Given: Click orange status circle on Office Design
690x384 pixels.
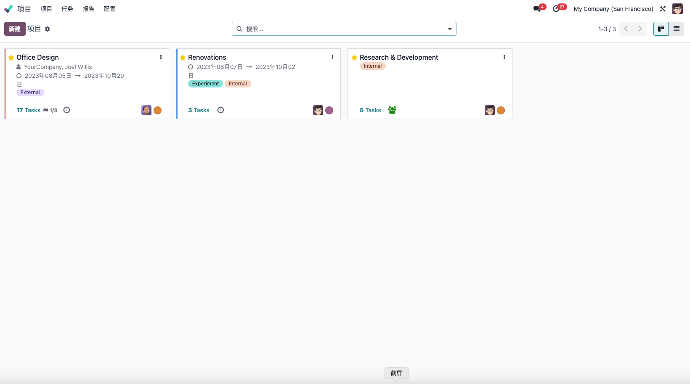Looking at the screenshot, I should 158,110.
